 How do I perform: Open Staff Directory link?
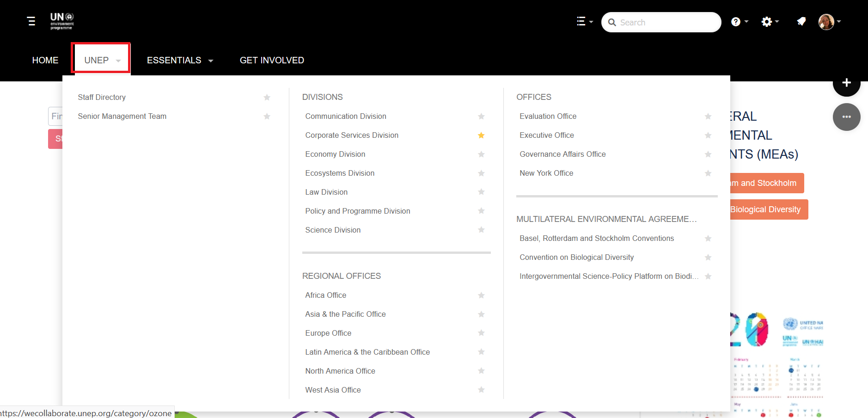point(102,97)
